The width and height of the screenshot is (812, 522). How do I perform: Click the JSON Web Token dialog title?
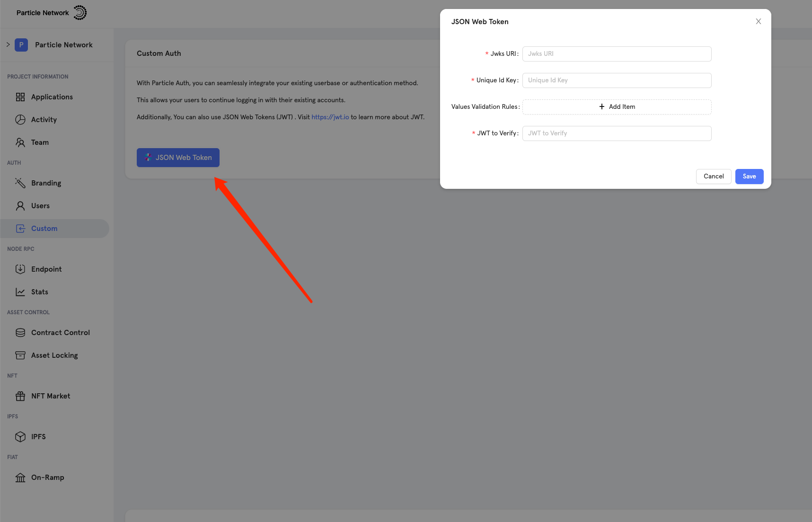480,22
